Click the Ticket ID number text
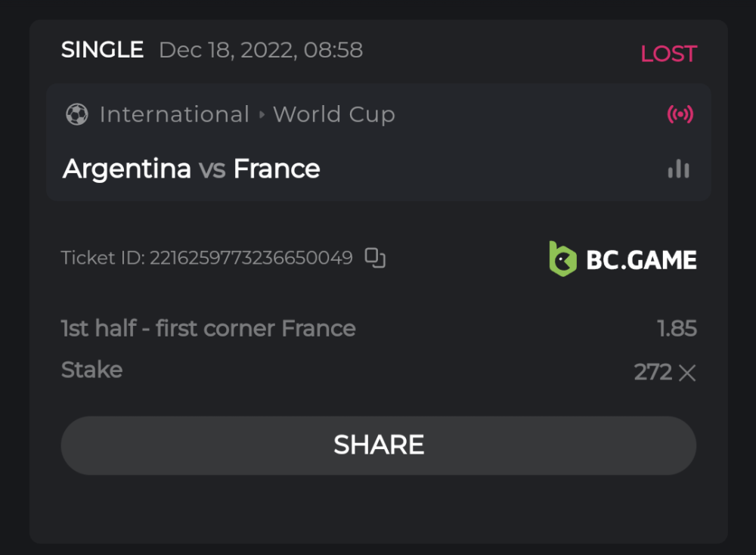This screenshot has height=555, width=756. pyautogui.click(x=251, y=258)
